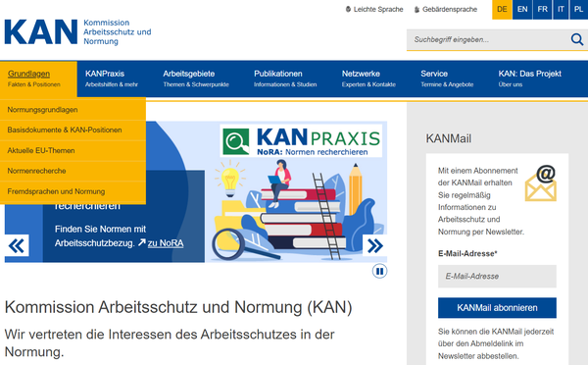Open the Publikationen menu

[x=285, y=78]
